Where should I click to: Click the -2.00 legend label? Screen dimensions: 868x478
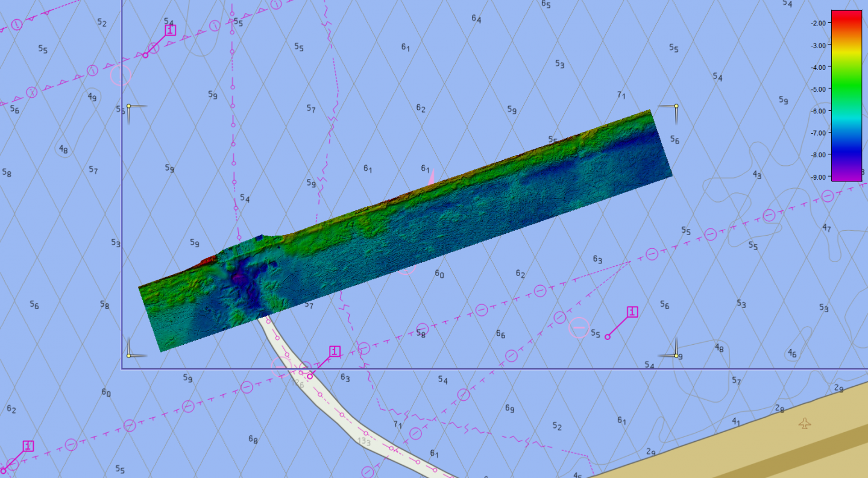818,23
